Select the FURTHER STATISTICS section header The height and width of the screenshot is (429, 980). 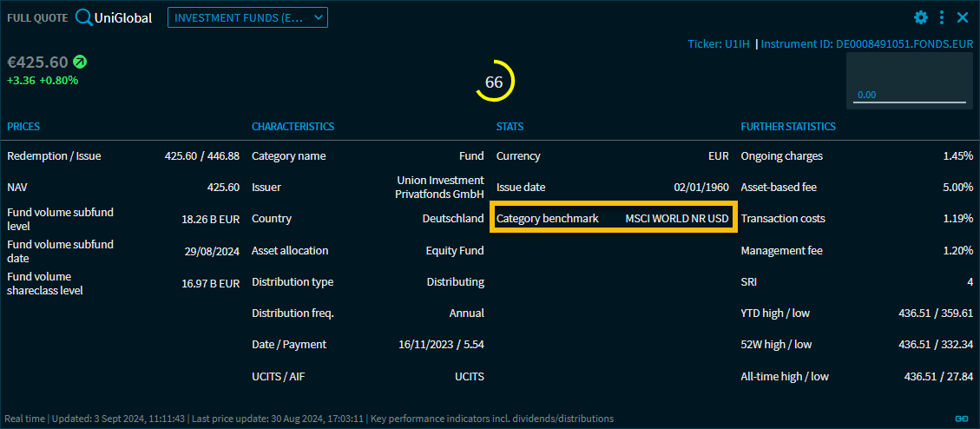pos(787,127)
